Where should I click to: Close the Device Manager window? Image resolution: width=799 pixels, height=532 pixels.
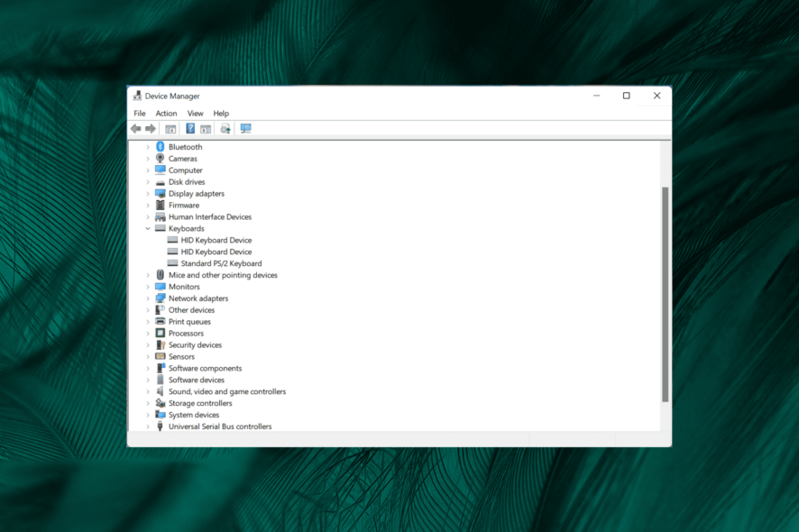[x=657, y=96]
